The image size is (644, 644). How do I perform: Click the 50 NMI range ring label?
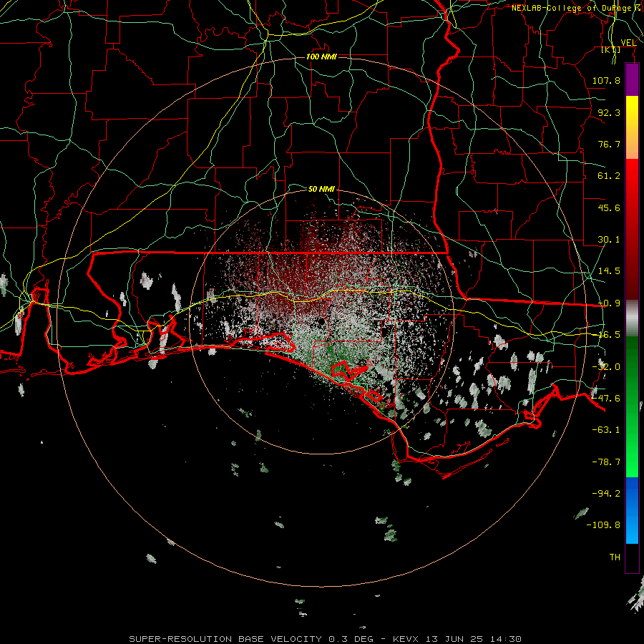(321, 189)
